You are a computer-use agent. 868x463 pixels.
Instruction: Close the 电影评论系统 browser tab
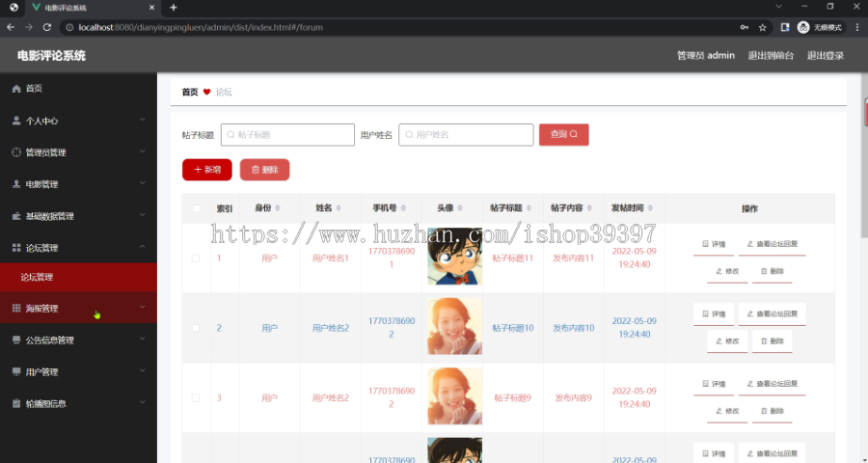coord(152,7)
